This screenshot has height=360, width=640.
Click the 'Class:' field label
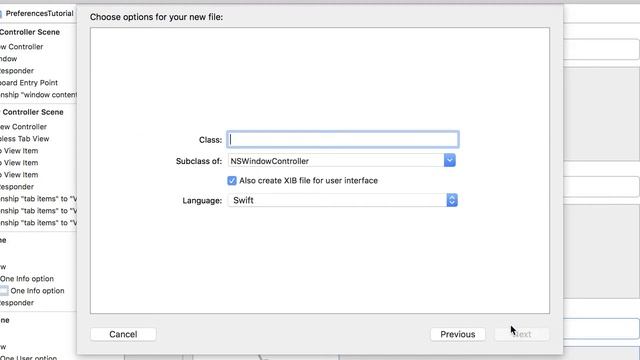tap(210, 140)
